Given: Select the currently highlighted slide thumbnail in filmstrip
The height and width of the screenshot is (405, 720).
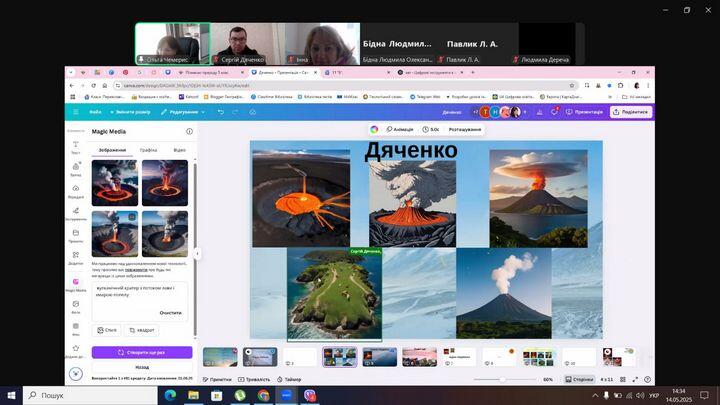Looking at the screenshot, I should click(339, 357).
